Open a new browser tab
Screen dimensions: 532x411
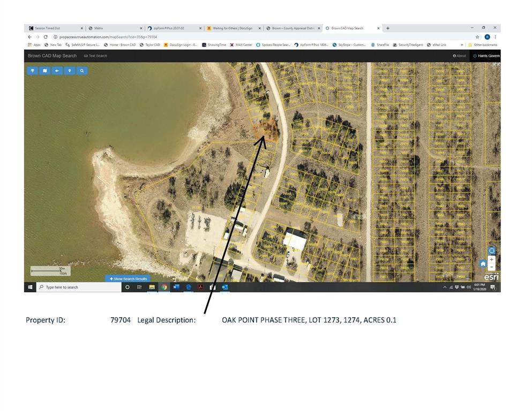coord(388,28)
